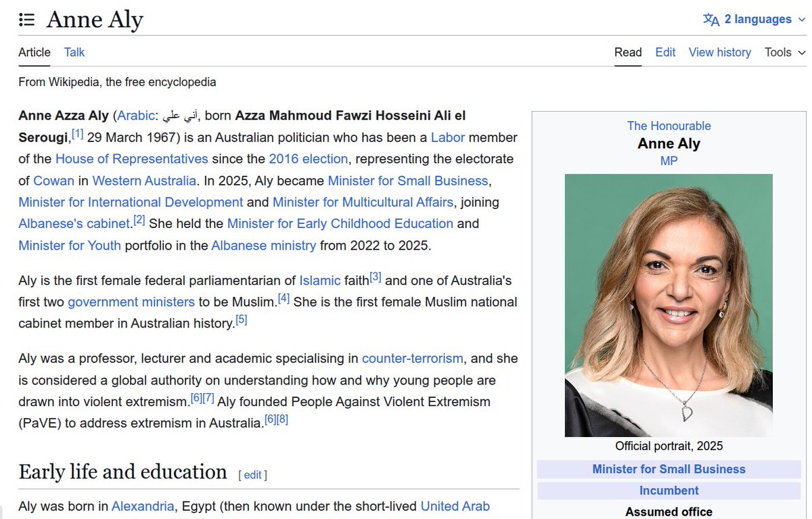The height and width of the screenshot is (519, 812).
Task: Switch to the Talk tab
Action: [74, 52]
